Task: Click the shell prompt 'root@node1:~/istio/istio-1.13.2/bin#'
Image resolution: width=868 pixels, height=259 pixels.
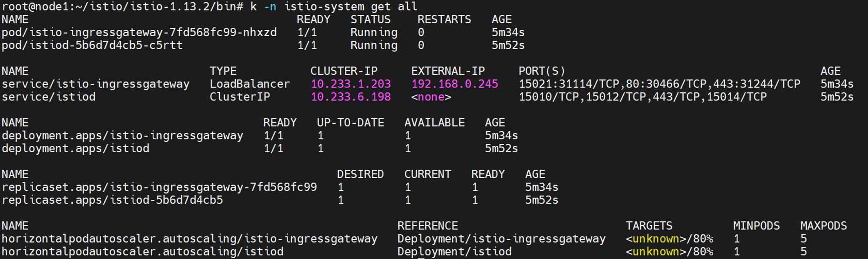Action: click(122, 7)
